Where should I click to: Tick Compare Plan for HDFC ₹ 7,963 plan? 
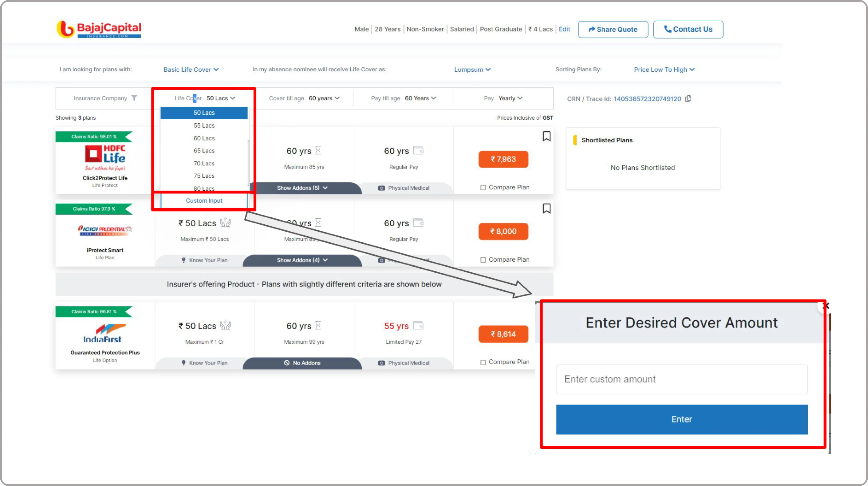483,188
